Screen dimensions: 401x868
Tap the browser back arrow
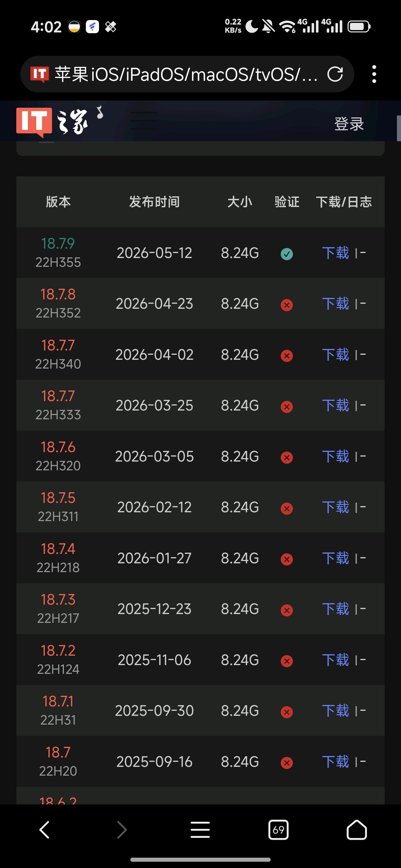pyautogui.click(x=44, y=829)
